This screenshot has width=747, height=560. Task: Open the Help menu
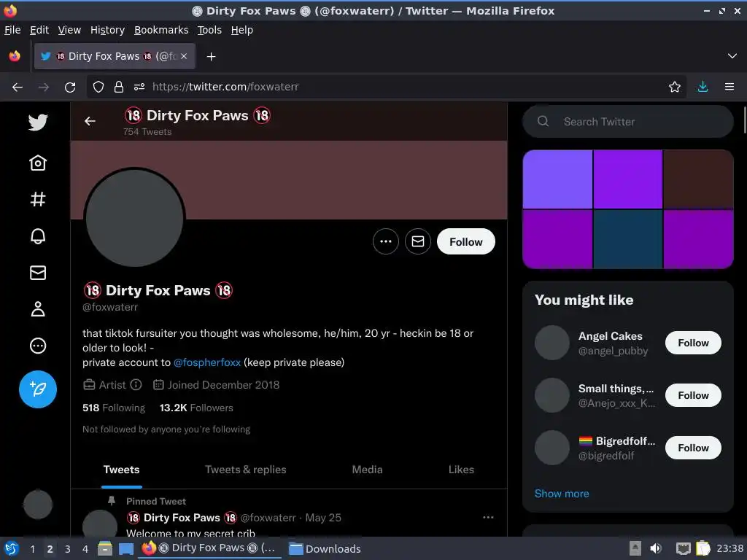[x=242, y=30]
